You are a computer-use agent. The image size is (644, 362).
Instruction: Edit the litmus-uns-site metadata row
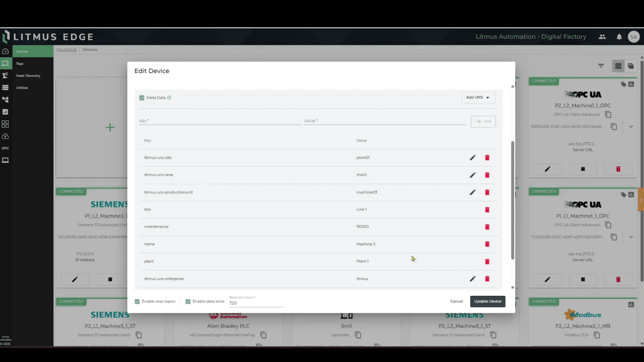point(472,158)
